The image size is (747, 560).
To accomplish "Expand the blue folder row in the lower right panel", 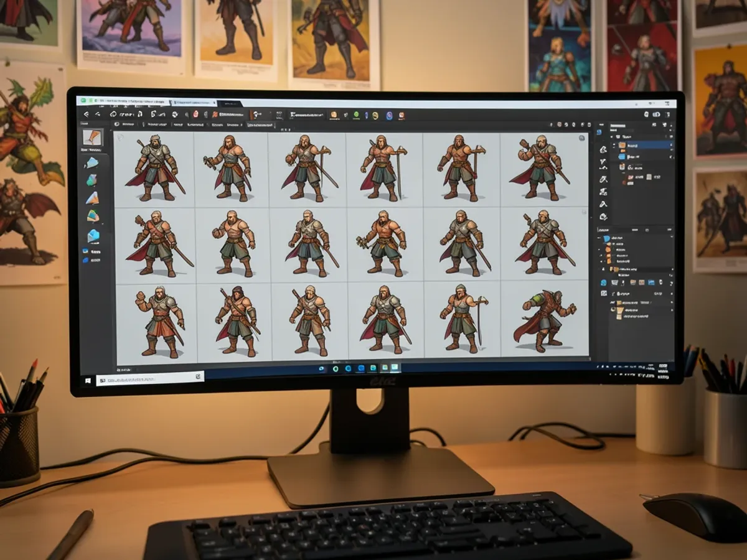I will [635, 238].
